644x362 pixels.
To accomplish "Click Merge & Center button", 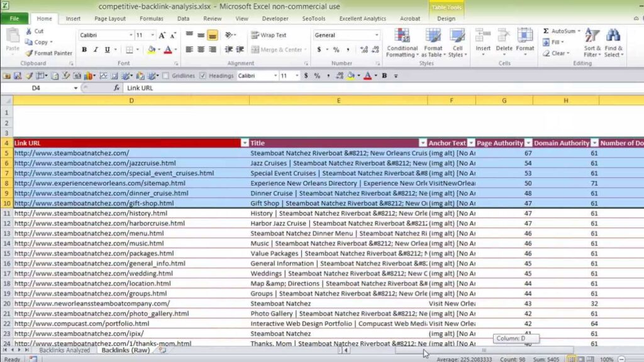I will 279,50.
